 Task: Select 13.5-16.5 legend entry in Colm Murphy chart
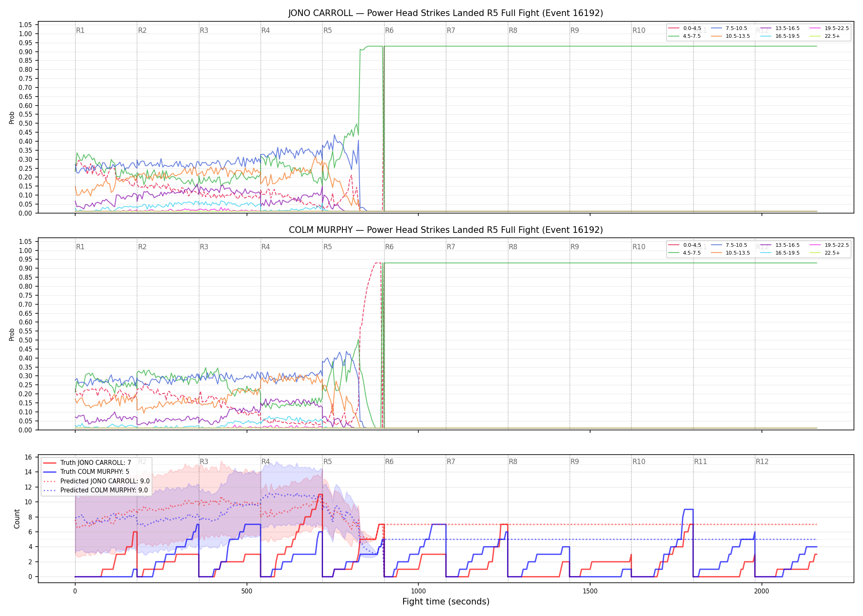point(780,245)
